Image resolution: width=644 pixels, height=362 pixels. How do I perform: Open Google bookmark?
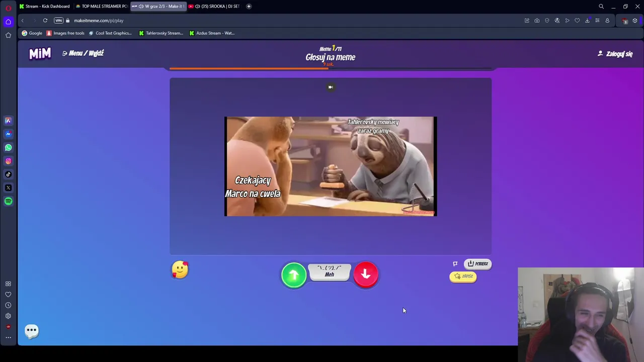click(x=32, y=33)
